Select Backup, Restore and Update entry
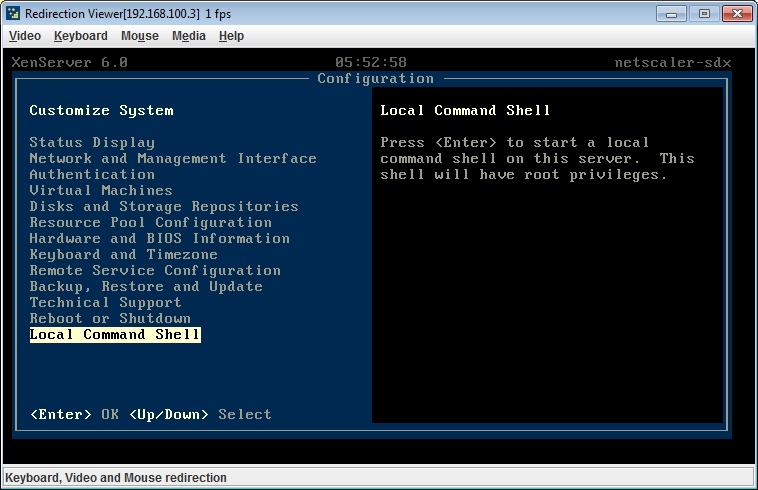This screenshot has height=490, width=758. click(x=146, y=287)
